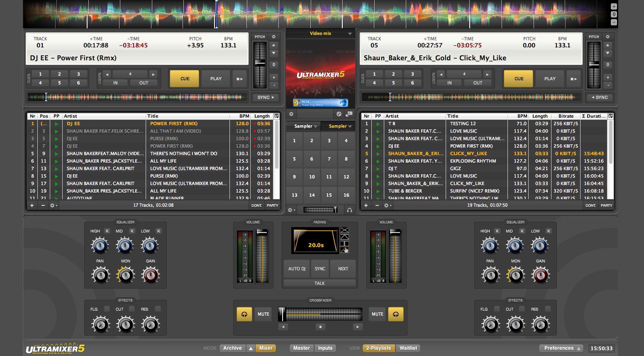Image resolution: width=644 pixels, height=356 pixels.
Task: Click the video mix disable icon
Action: (x=339, y=114)
